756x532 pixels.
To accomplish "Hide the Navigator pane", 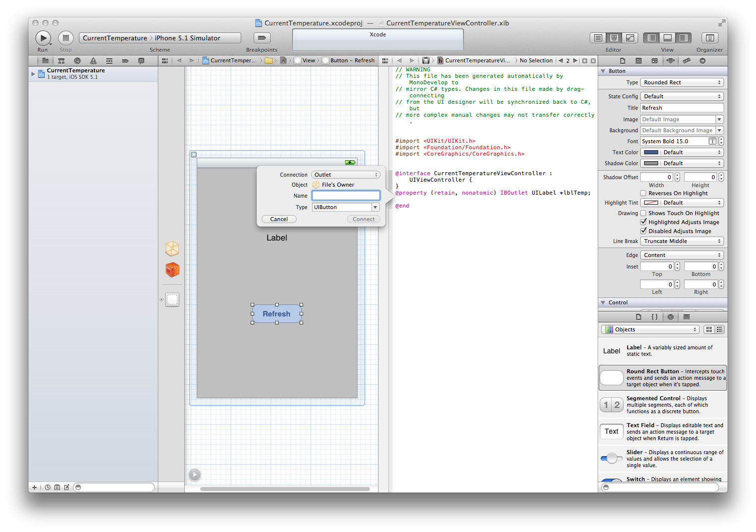I will (652, 38).
